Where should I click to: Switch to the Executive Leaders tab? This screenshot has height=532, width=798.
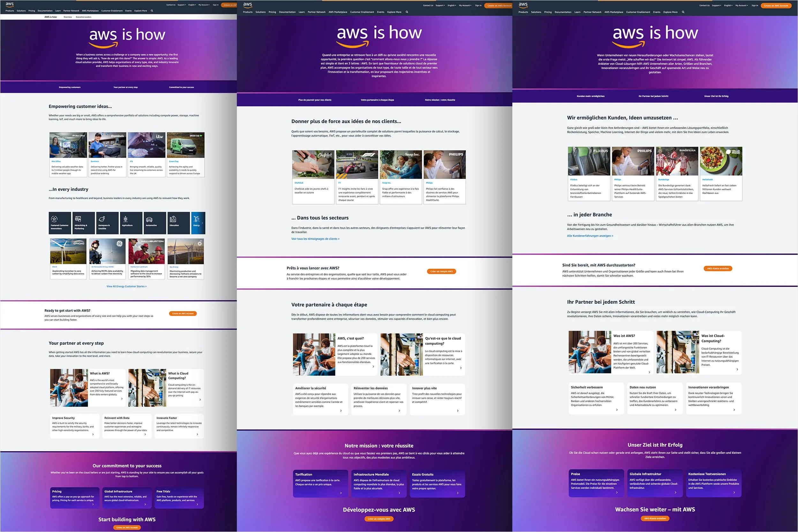coord(83,17)
